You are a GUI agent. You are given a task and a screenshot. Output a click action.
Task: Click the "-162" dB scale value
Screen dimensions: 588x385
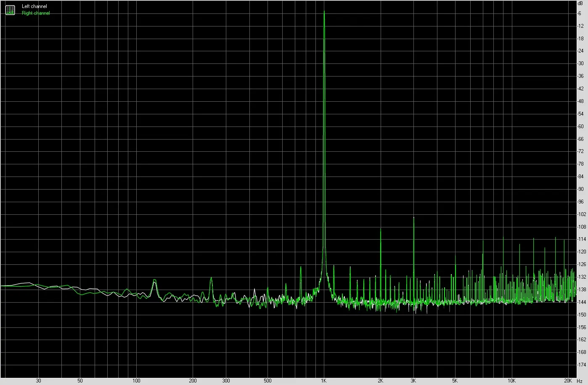[582, 340]
